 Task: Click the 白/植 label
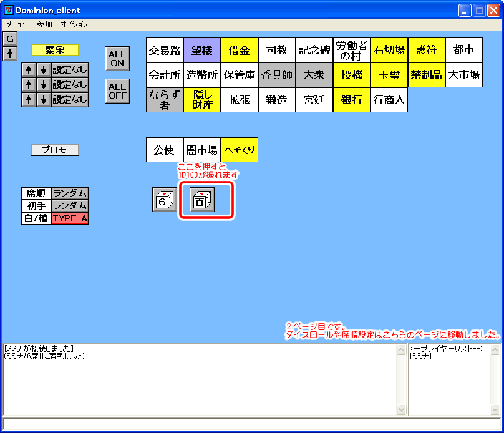tap(36, 218)
